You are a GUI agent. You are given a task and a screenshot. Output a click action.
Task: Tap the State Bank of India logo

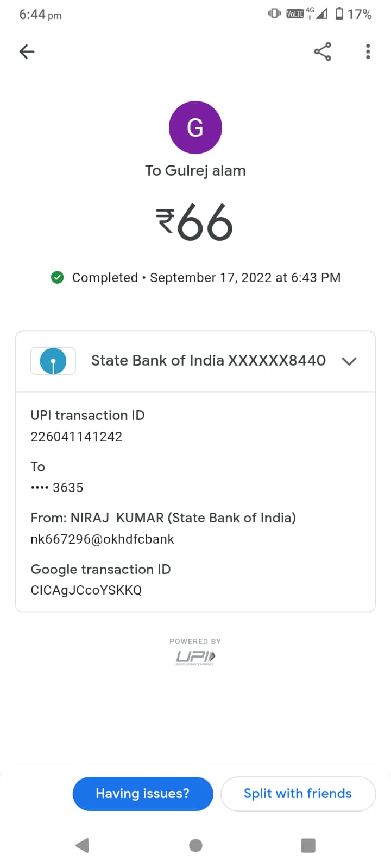coord(53,361)
